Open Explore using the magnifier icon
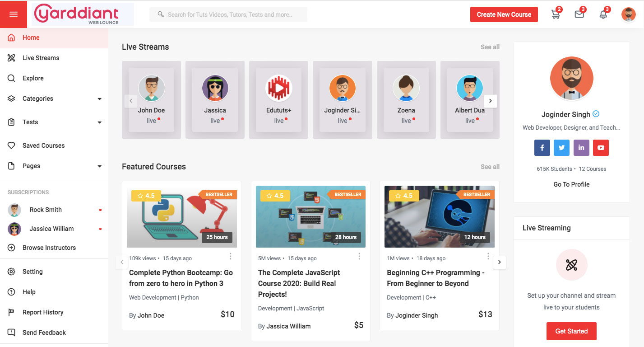The height and width of the screenshot is (347, 644). [11, 78]
